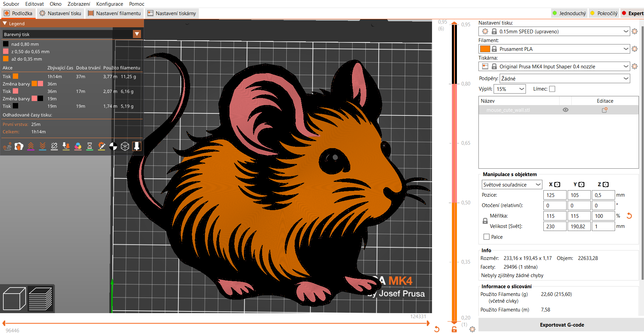Mirror object along Z axis

click(606, 185)
